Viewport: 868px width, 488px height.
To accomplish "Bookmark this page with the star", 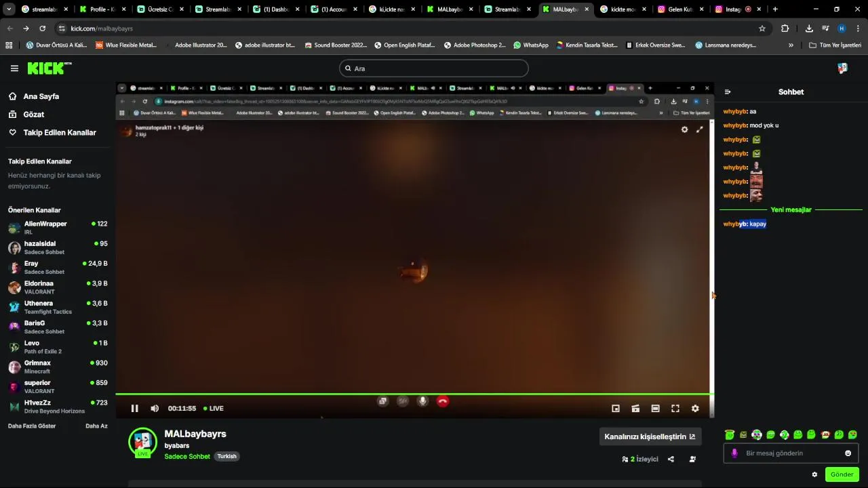I will pyautogui.click(x=762, y=28).
